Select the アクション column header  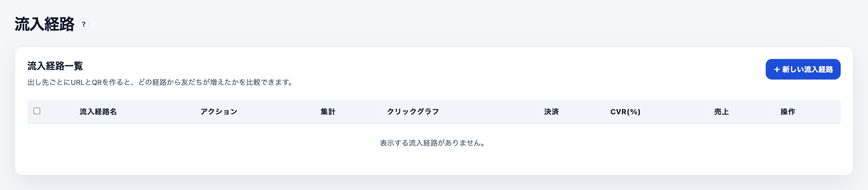point(219,112)
